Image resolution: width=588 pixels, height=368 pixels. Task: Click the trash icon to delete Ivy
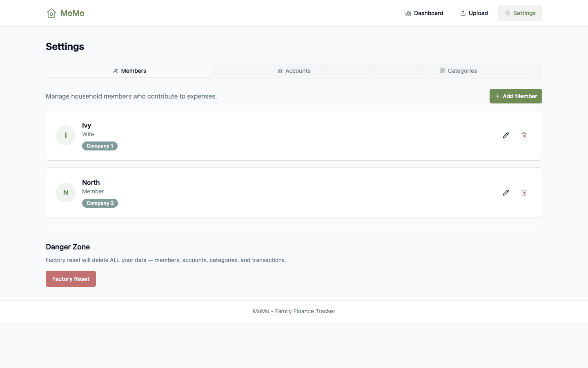pyautogui.click(x=524, y=135)
